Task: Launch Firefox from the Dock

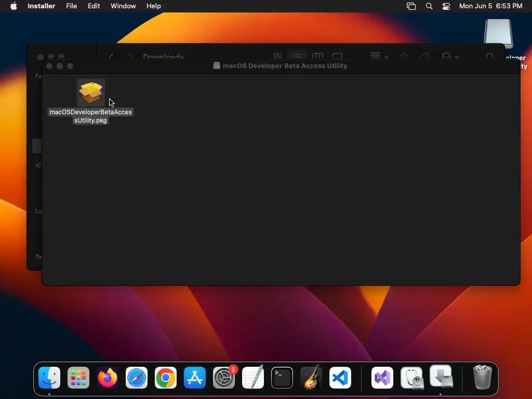Action: coord(108,378)
